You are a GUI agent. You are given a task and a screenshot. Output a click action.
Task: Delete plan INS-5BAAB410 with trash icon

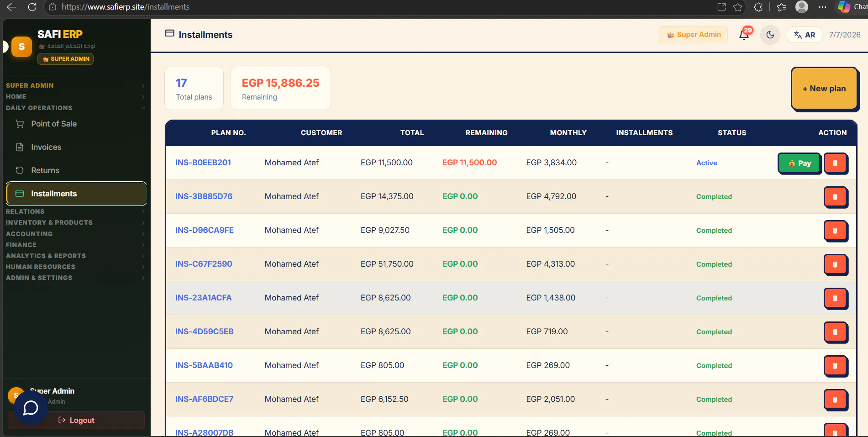(x=835, y=366)
